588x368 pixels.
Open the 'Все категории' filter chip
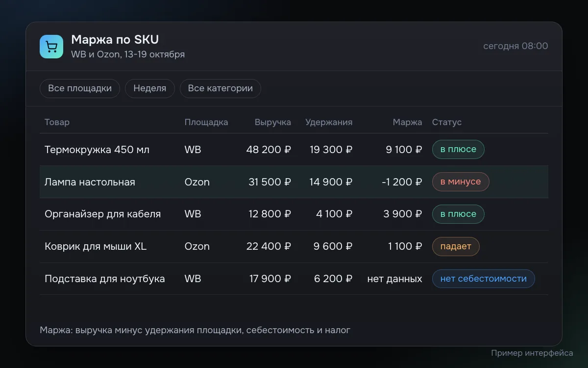(220, 88)
